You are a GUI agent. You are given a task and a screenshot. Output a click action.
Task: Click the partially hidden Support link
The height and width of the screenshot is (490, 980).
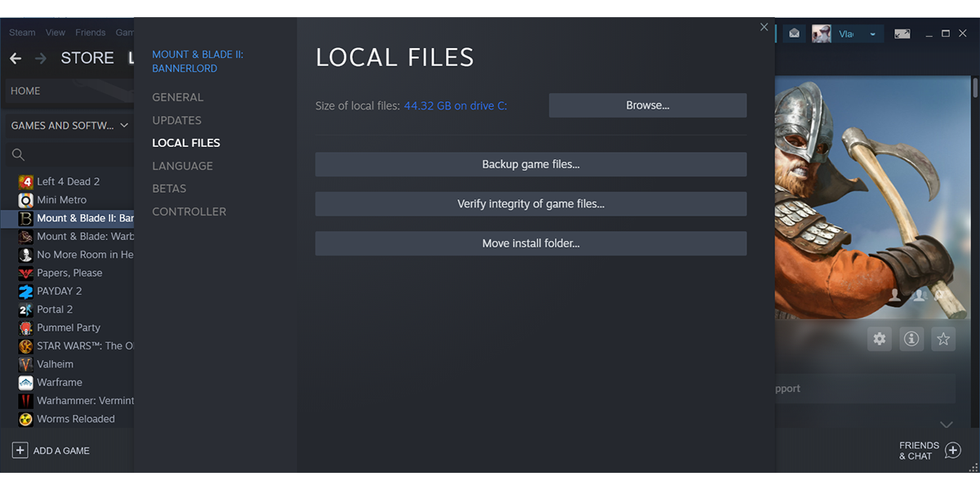pyautogui.click(x=788, y=389)
